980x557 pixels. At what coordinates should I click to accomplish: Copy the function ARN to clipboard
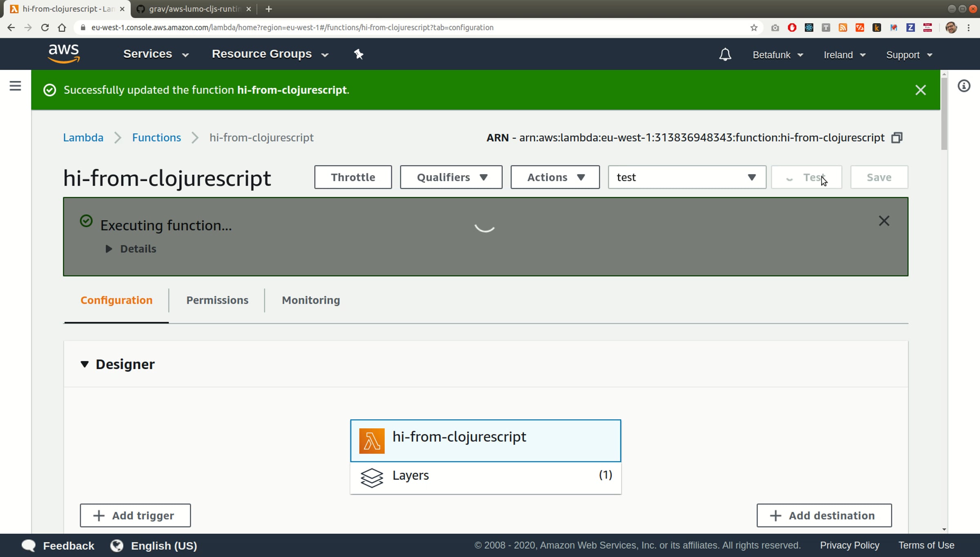[897, 138]
